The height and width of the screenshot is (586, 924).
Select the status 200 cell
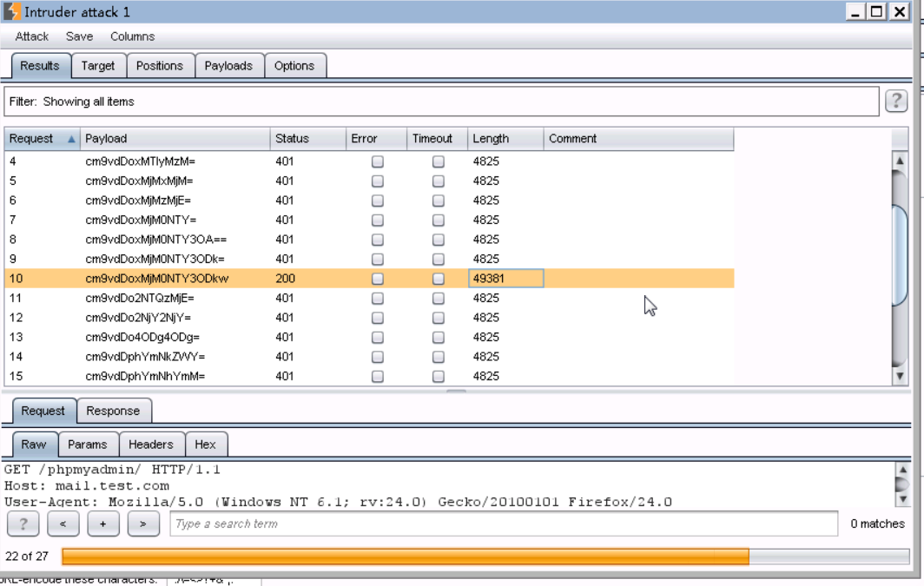[x=308, y=279]
